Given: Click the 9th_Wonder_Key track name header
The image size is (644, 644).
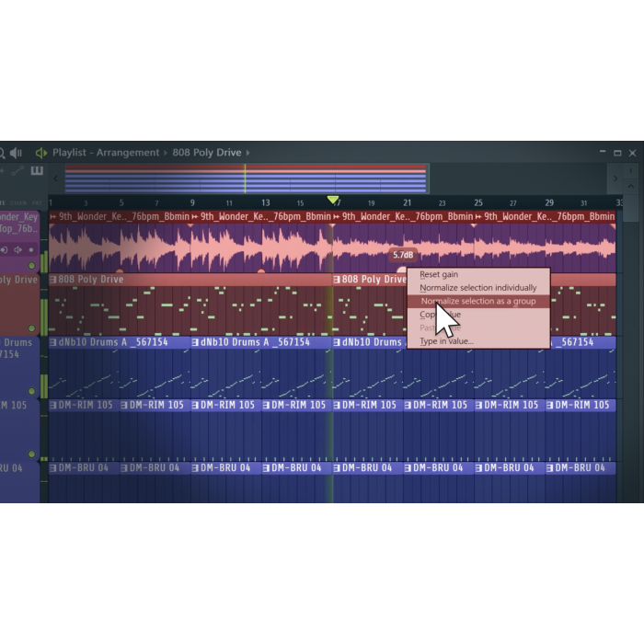Looking at the screenshot, I should [19, 223].
